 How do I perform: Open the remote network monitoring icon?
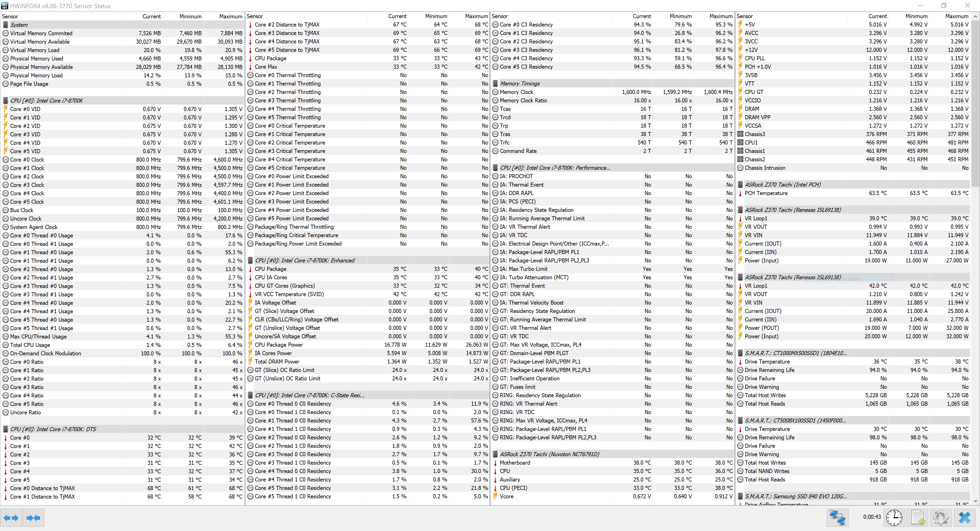[837, 518]
